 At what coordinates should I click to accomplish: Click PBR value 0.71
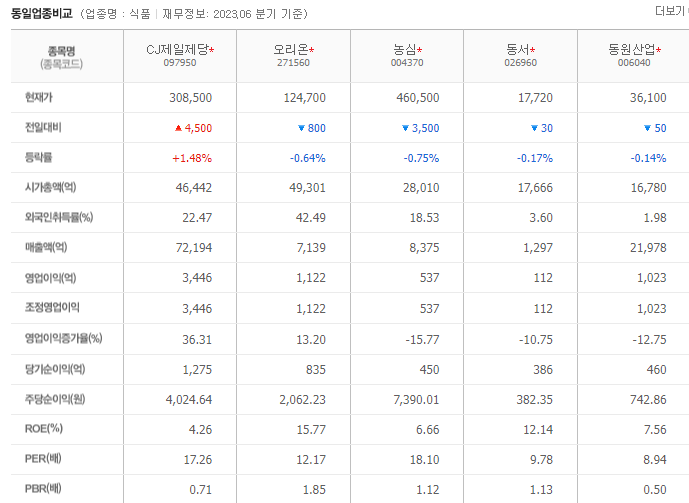tap(201, 489)
